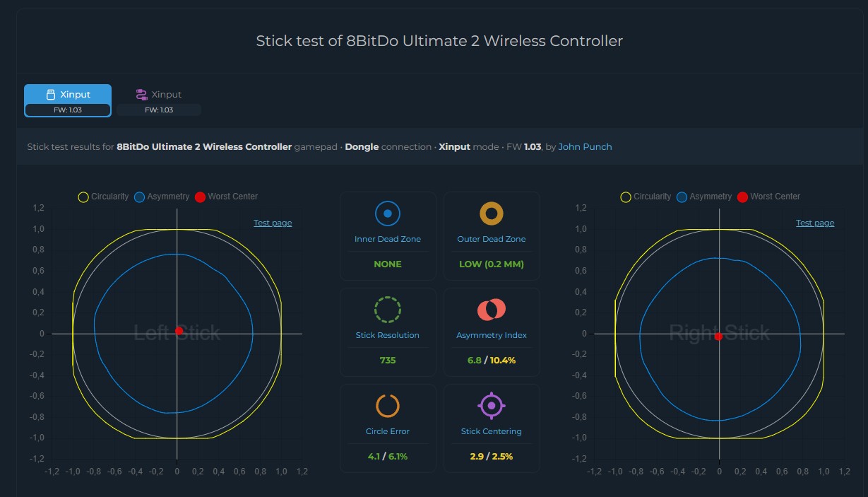Click the Asymmetry Index label
Image resolution: width=868 pixels, height=497 pixels.
pos(492,336)
